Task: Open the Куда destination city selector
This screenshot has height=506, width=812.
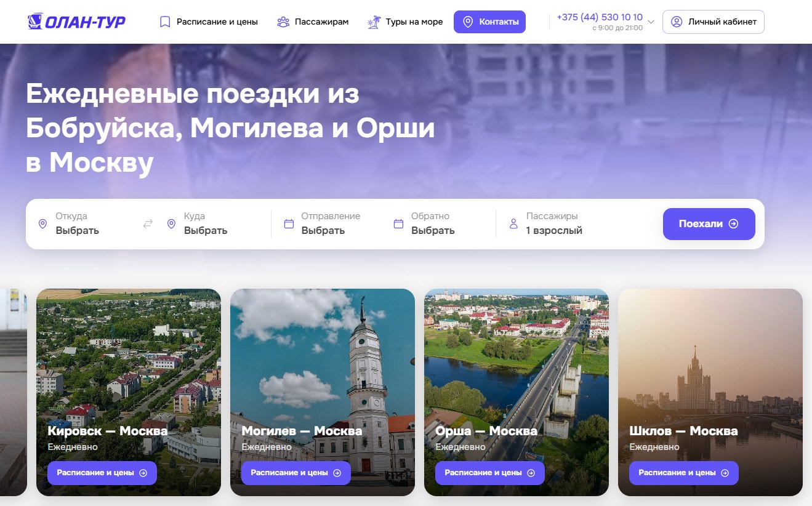Action: [x=212, y=224]
